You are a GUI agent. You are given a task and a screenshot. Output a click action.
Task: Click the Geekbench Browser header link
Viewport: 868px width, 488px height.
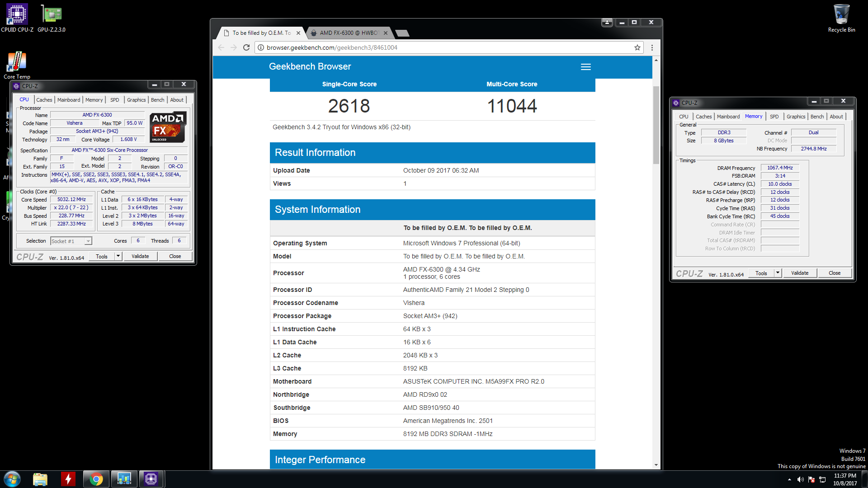310,66
